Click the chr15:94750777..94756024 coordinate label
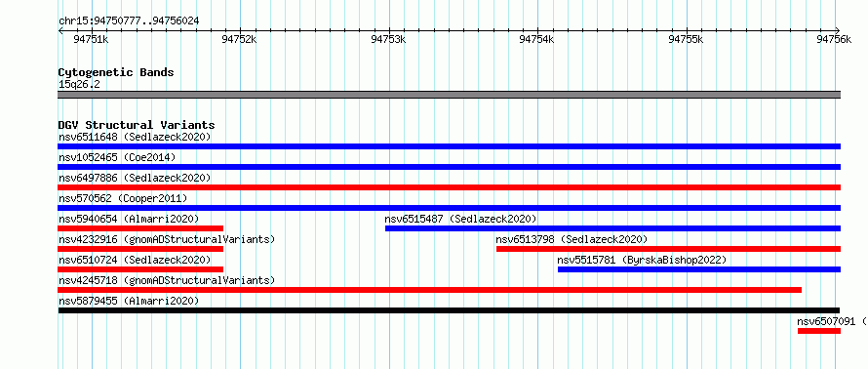The width and height of the screenshot is (868, 369). (x=129, y=21)
